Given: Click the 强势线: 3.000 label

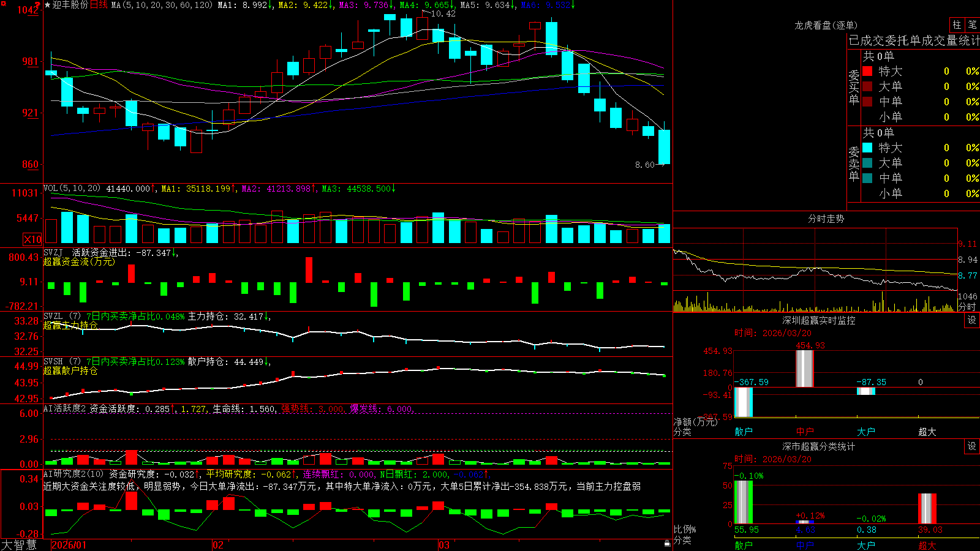Looking at the screenshot, I should point(312,409).
